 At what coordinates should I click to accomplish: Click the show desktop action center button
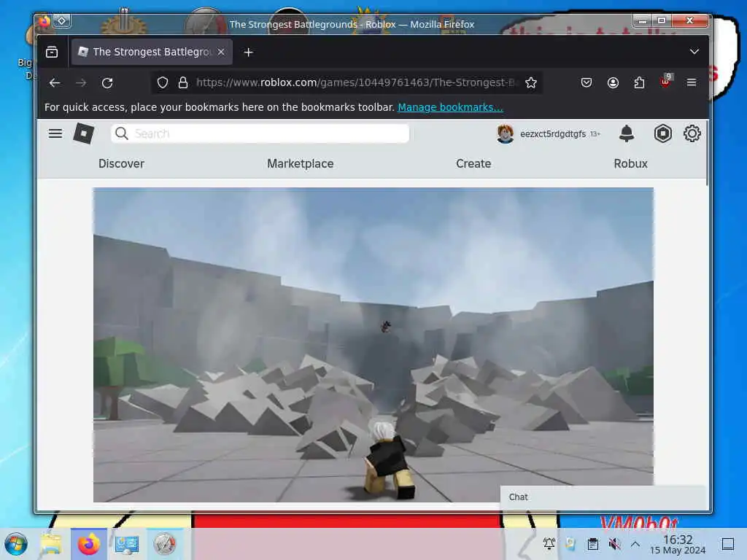[727, 544]
